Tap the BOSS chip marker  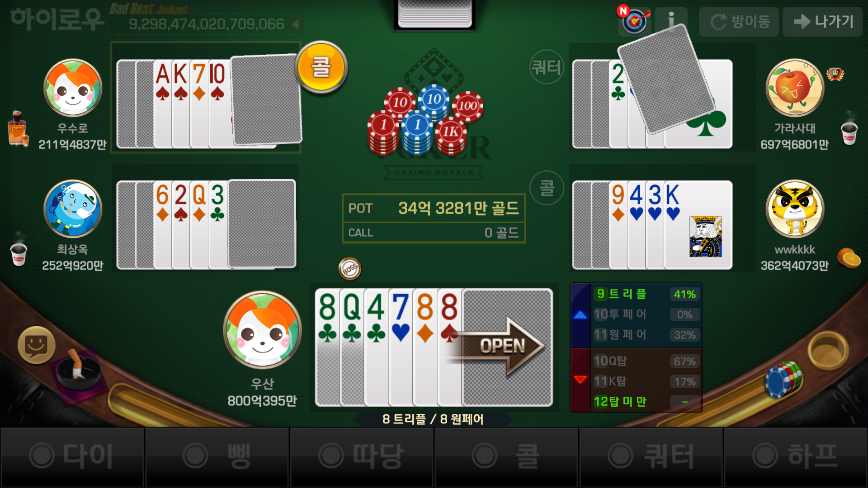point(349,269)
